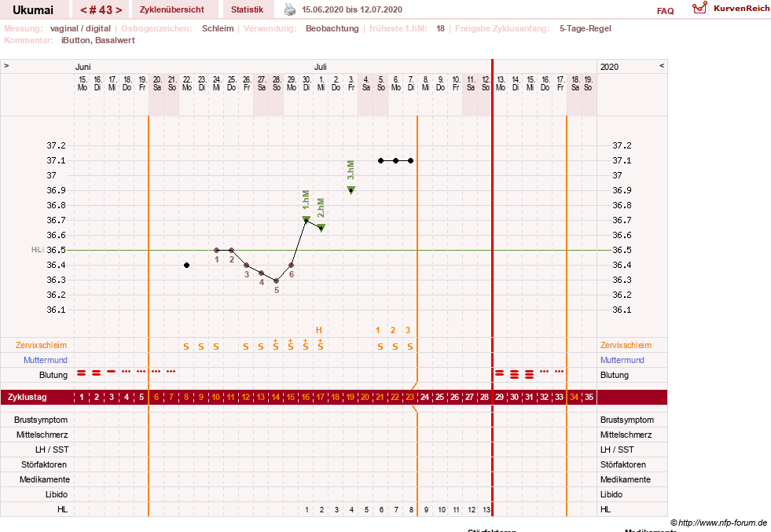
Task: Click the 3.hM temperature marker
Action: click(x=351, y=190)
